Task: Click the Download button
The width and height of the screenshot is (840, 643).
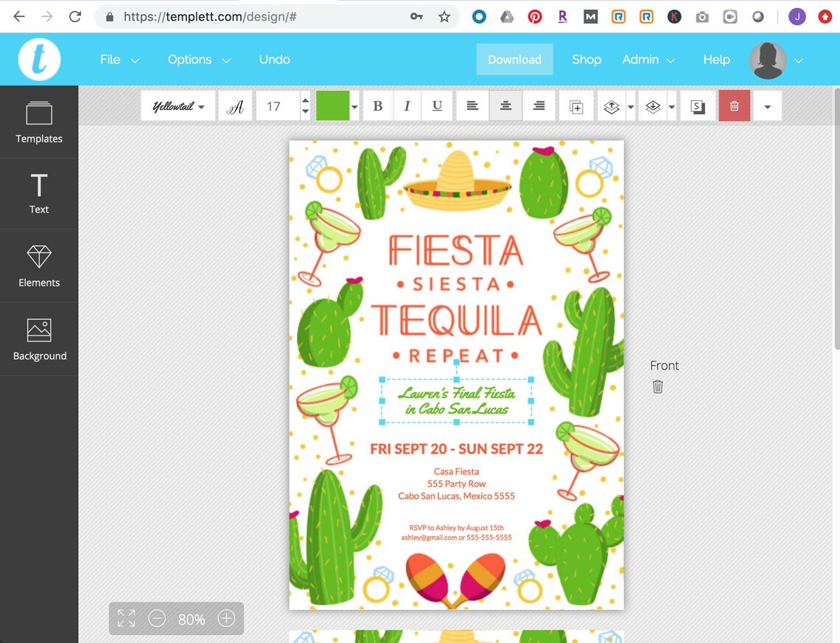Action: point(514,60)
